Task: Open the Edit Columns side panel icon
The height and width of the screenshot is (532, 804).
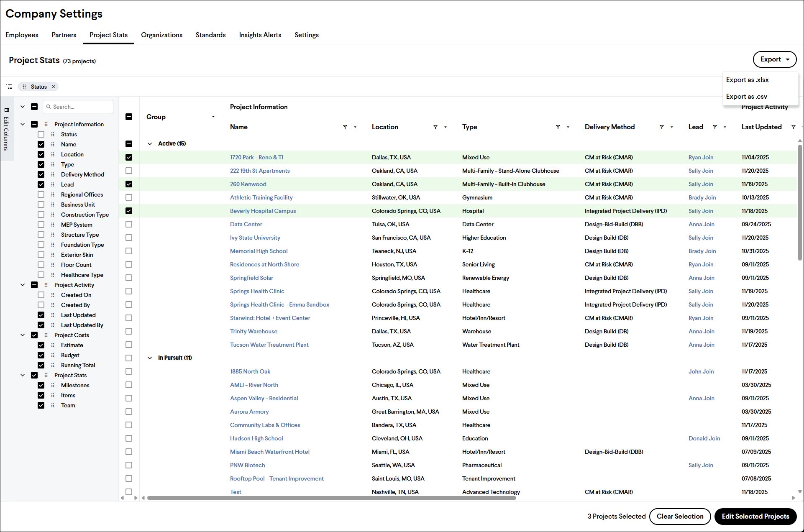Action: tap(6, 110)
